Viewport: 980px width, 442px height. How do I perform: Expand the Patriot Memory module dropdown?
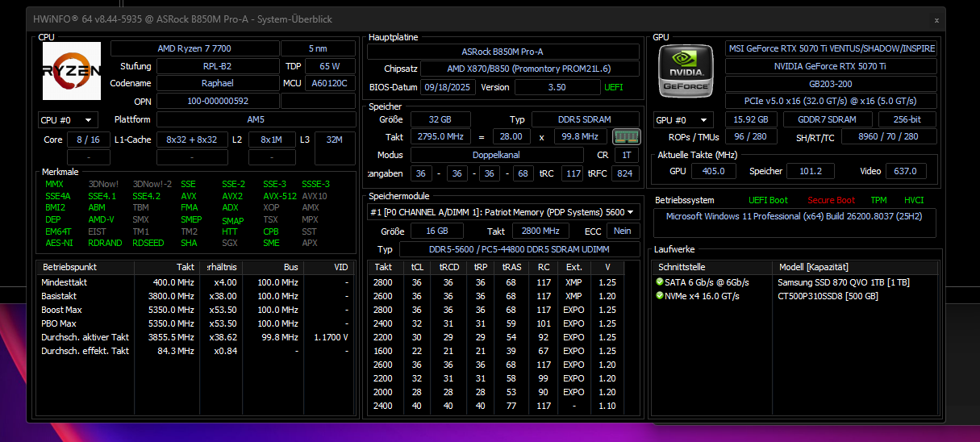503,212
